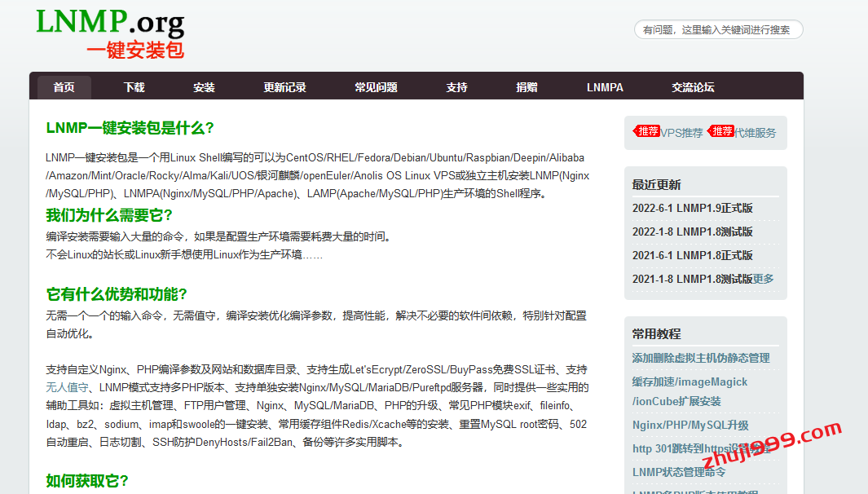
Task: Open the 常见问题 page
Action: pyautogui.click(x=376, y=87)
